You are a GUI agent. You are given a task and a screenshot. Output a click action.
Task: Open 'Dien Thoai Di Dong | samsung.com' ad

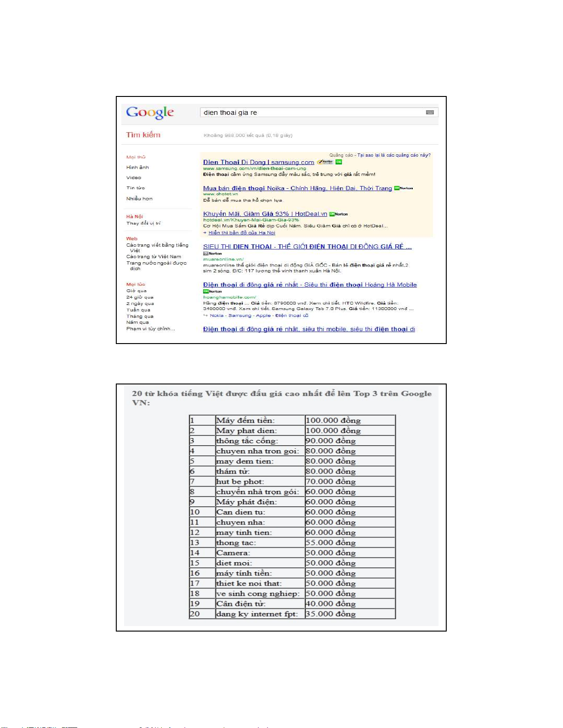tap(259, 162)
